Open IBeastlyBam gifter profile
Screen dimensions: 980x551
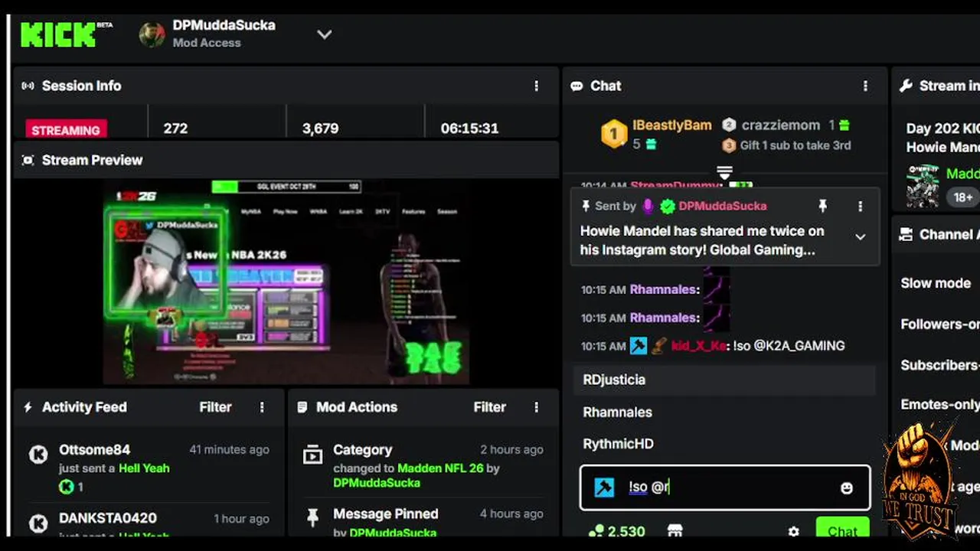pyautogui.click(x=671, y=125)
